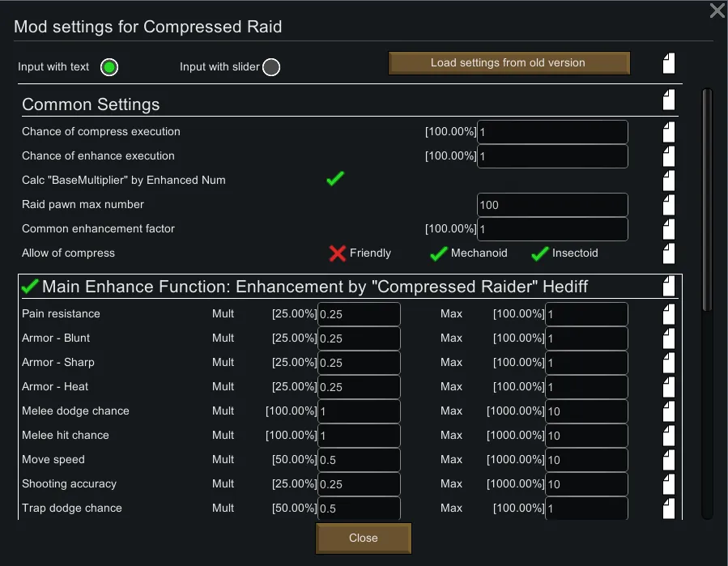728x566 pixels.
Task: Click page icon for Chance of compress execution
Action: click(x=668, y=132)
